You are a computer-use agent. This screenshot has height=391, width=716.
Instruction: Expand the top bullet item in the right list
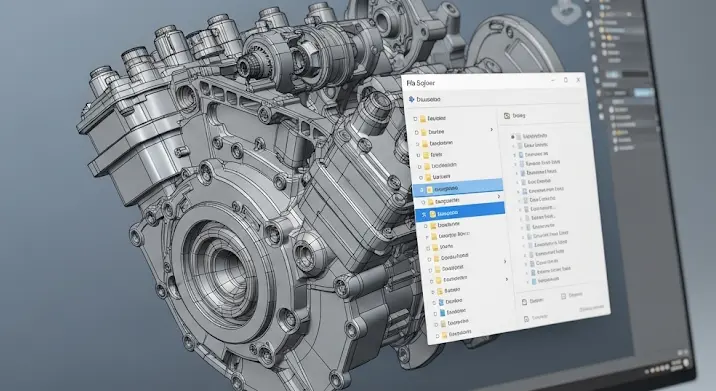coord(513,136)
